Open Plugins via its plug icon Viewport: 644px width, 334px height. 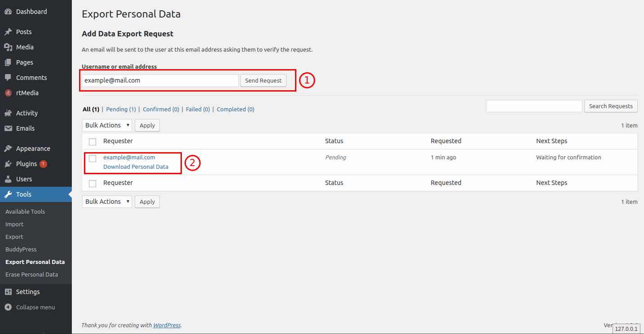8,163
